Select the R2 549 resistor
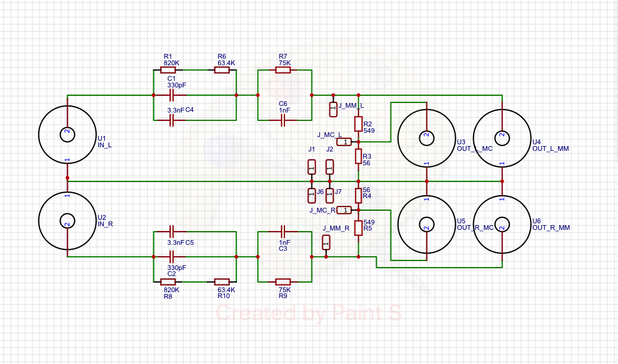The width and height of the screenshot is (618, 364). (x=358, y=124)
